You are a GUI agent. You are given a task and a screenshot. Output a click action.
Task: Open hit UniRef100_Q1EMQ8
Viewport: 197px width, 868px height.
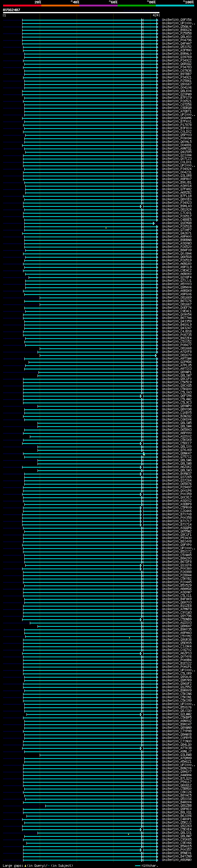point(177,223)
